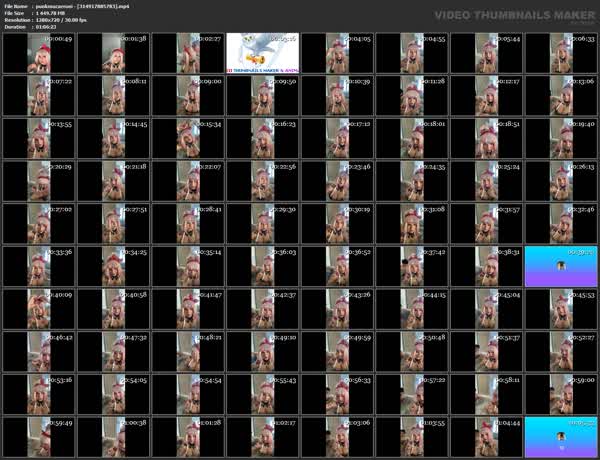Select the frame at 00:40:58
Viewport: 600px width, 460px height.
(x=112, y=309)
